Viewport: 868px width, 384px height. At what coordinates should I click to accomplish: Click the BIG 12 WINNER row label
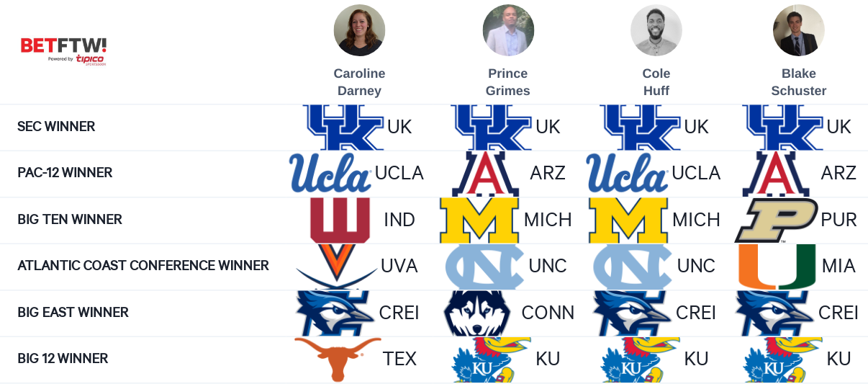[x=63, y=359]
